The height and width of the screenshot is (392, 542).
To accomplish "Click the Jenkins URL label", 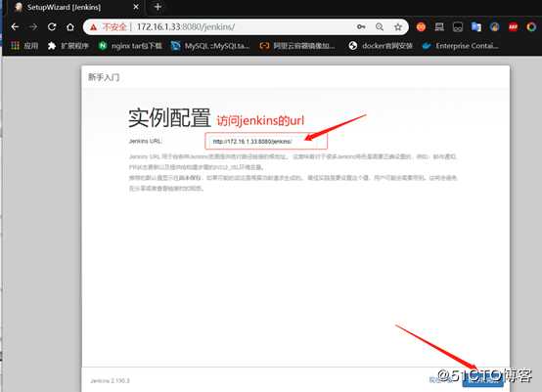I will point(145,141).
